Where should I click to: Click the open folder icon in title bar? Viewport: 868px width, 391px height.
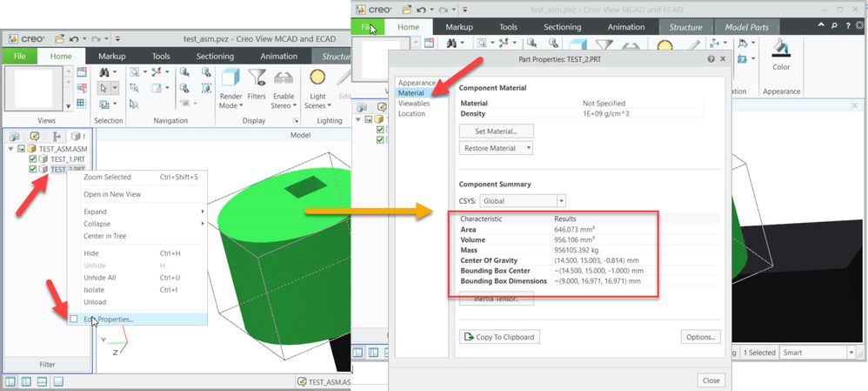pyautogui.click(x=59, y=39)
